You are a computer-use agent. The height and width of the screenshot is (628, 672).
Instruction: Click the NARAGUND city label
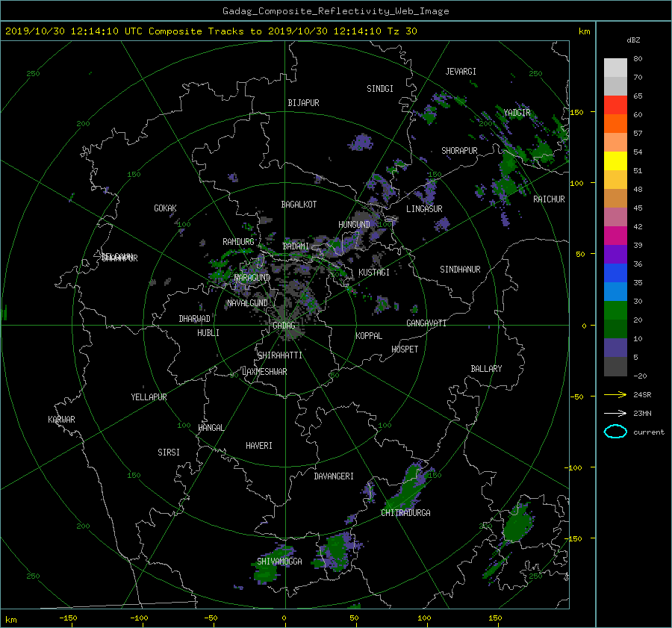tap(252, 278)
